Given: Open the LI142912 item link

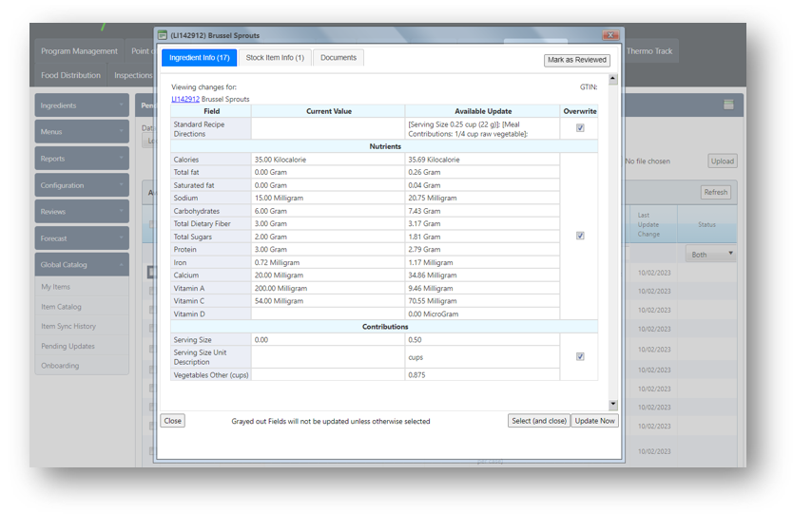Looking at the screenshot, I should [x=185, y=99].
